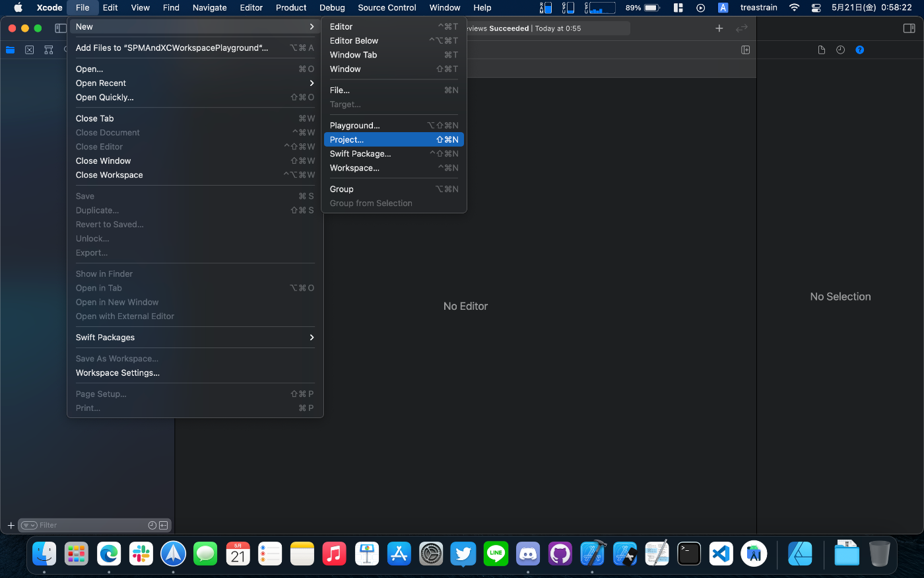Toggle the Inspectors panel visibility
This screenshot has height=578, width=924.
[x=909, y=28]
